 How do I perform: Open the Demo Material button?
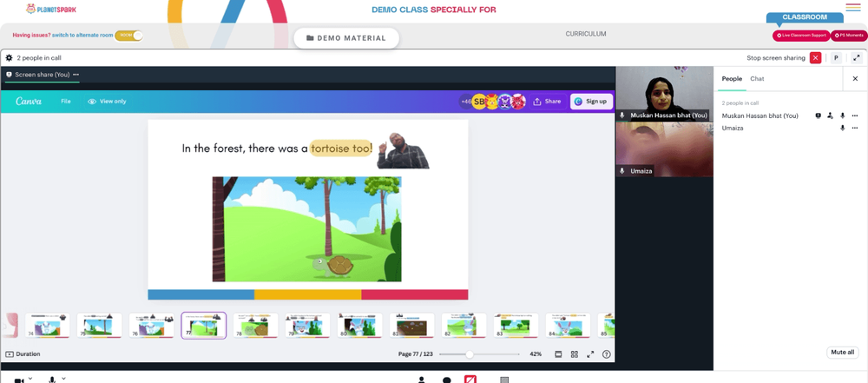(346, 38)
